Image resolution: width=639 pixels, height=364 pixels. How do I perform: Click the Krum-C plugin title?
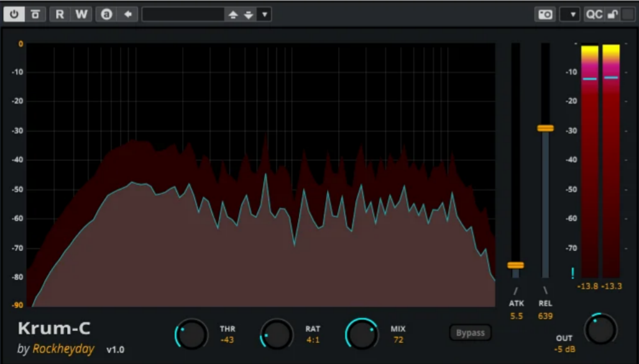pos(54,328)
